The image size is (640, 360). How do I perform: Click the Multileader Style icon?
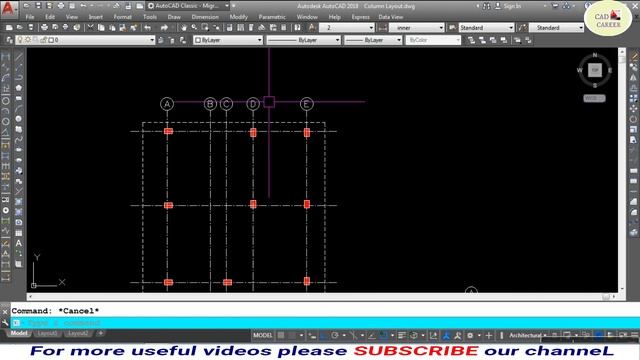[x=522, y=28]
